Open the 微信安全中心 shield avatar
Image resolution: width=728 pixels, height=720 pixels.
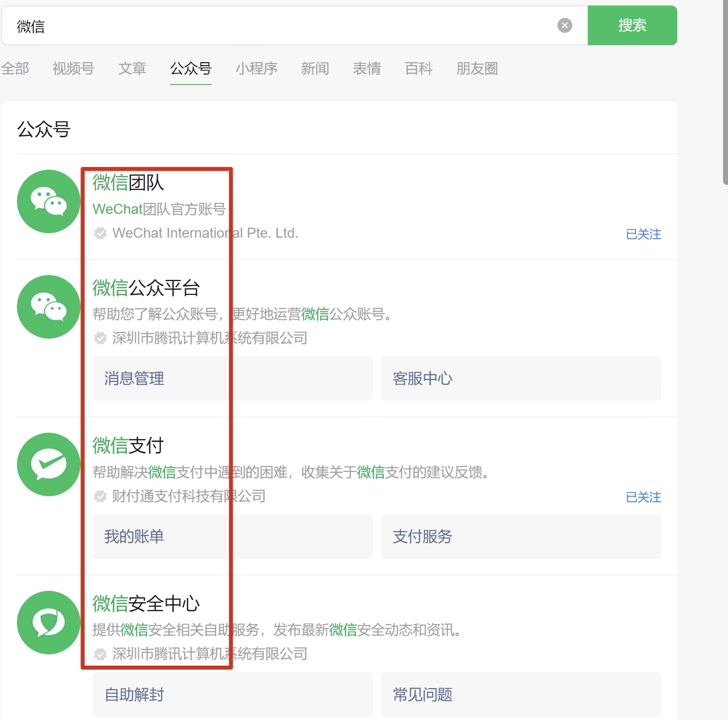[x=49, y=623]
